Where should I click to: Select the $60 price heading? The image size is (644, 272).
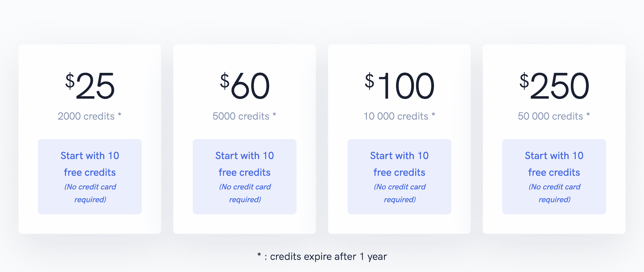coord(245,86)
